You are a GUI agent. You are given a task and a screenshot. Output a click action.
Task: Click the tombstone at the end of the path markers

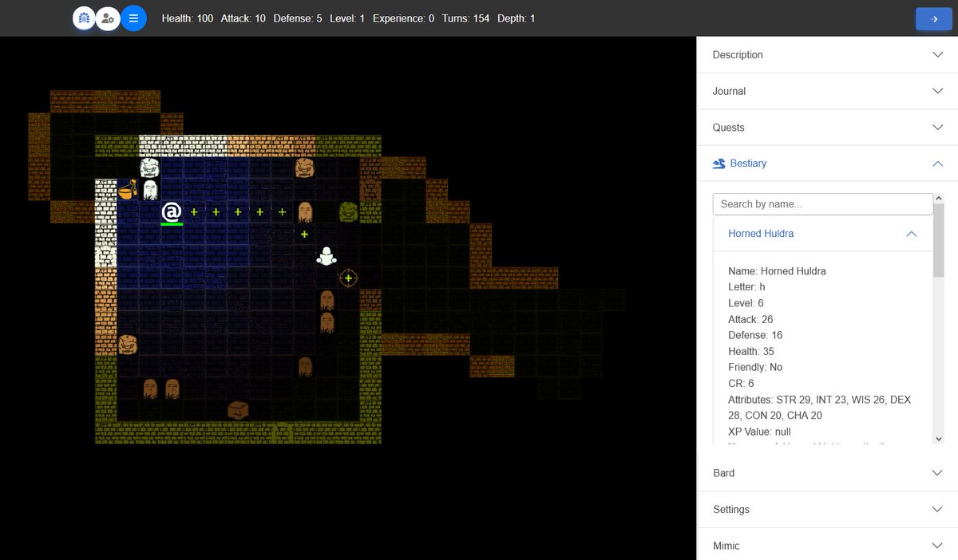[304, 212]
